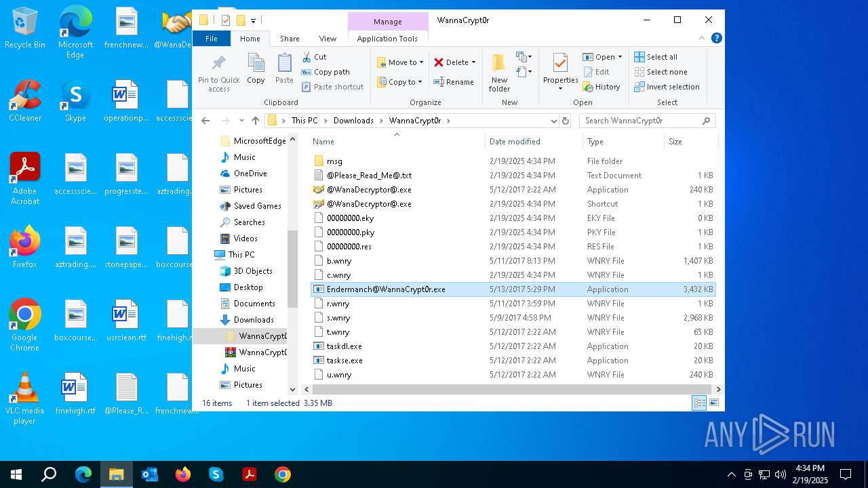Go back with the Back arrow
This screenshot has height=488, width=868.
[x=205, y=121]
